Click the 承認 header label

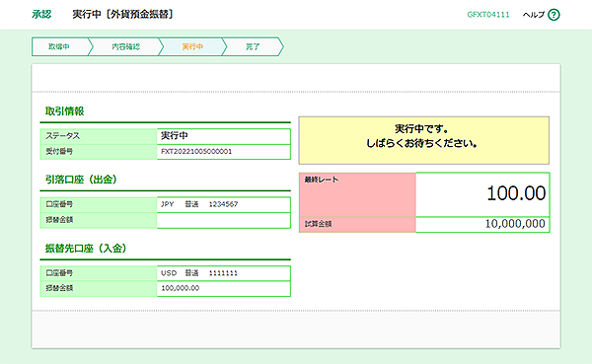tap(41, 15)
